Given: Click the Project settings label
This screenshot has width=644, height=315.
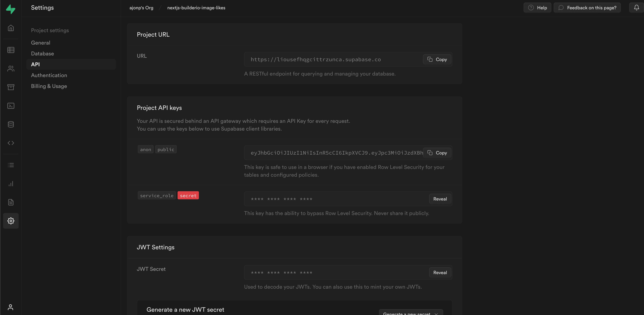Looking at the screenshot, I should pyautogui.click(x=50, y=30).
